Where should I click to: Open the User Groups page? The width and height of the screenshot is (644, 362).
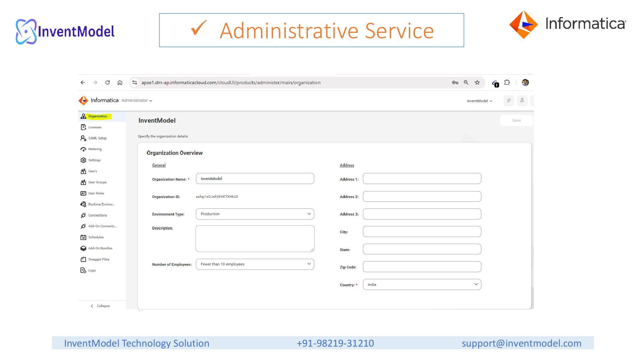(x=97, y=182)
